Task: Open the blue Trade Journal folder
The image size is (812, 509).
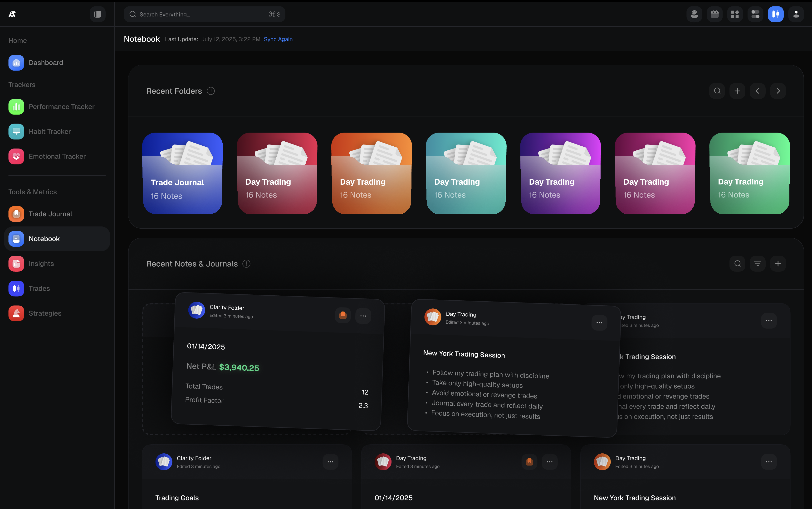Action: tap(182, 173)
